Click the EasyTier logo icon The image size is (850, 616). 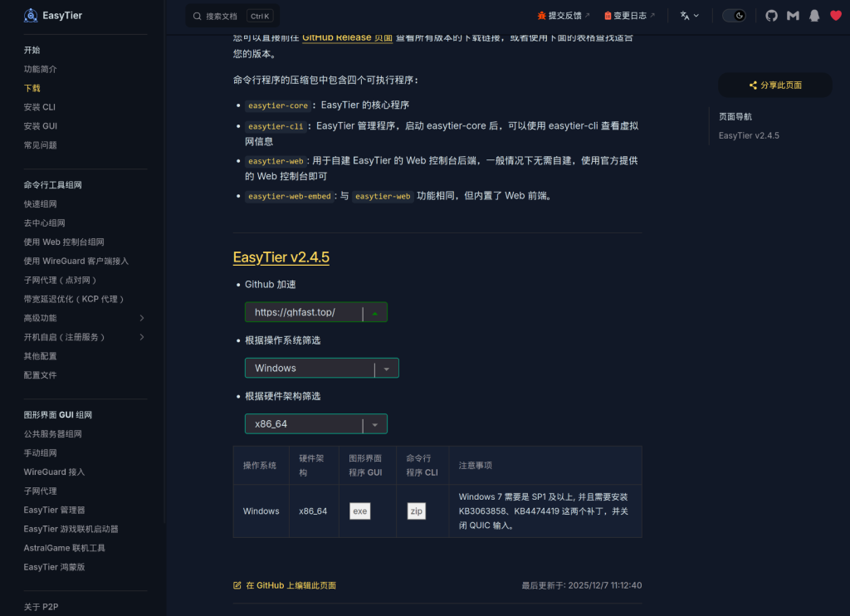tap(31, 16)
